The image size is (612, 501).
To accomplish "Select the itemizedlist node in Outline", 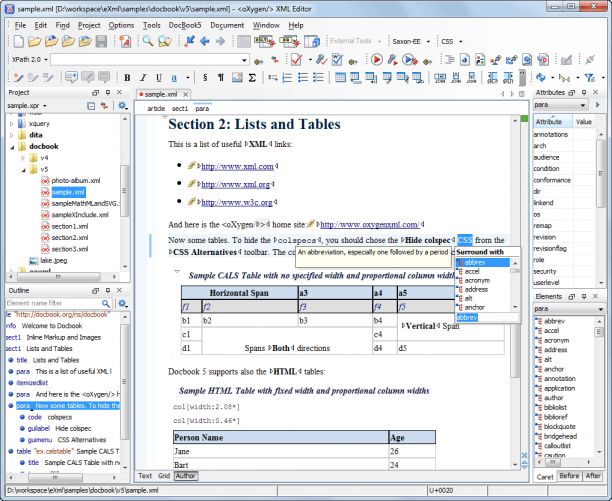I will [32, 383].
